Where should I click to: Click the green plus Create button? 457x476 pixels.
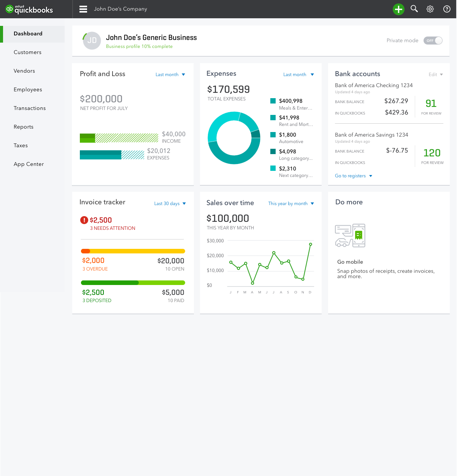point(398,9)
